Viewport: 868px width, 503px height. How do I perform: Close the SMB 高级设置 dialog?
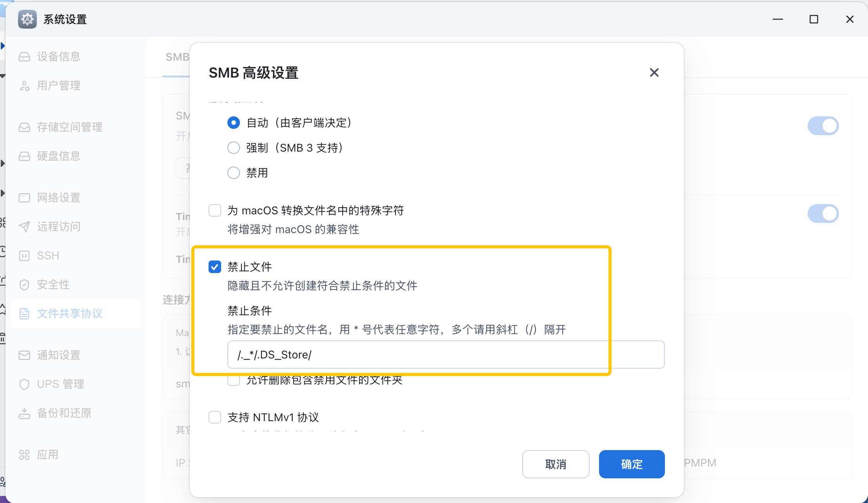(654, 72)
